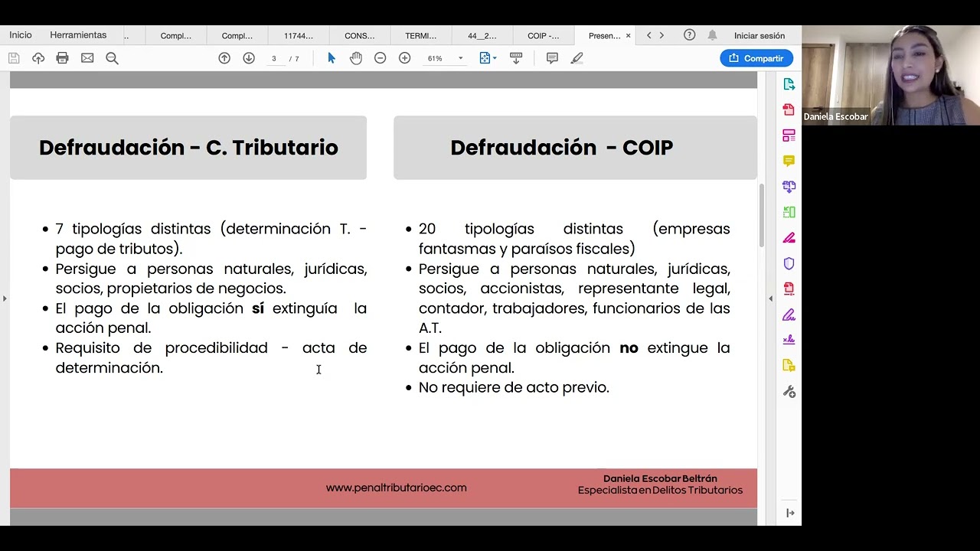Open the find text magnifier icon
Image resolution: width=980 pixels, height=551 pixels.
coord(112,58)
